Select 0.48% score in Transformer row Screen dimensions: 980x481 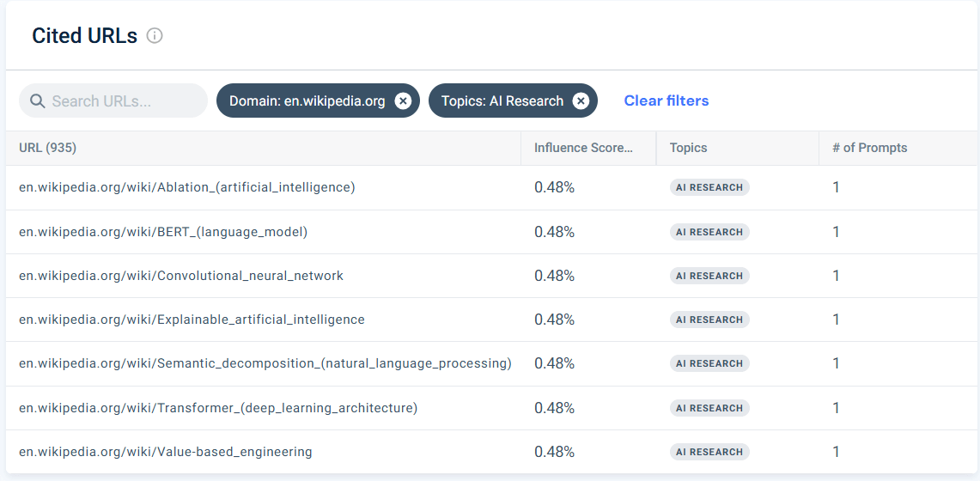[554, 408]
